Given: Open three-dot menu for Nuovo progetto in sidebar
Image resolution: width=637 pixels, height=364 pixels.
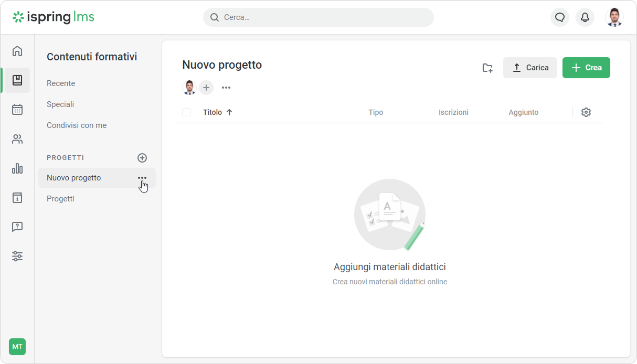Looking at the screenshot, I should pyautogui.click(x=142, y=178).
